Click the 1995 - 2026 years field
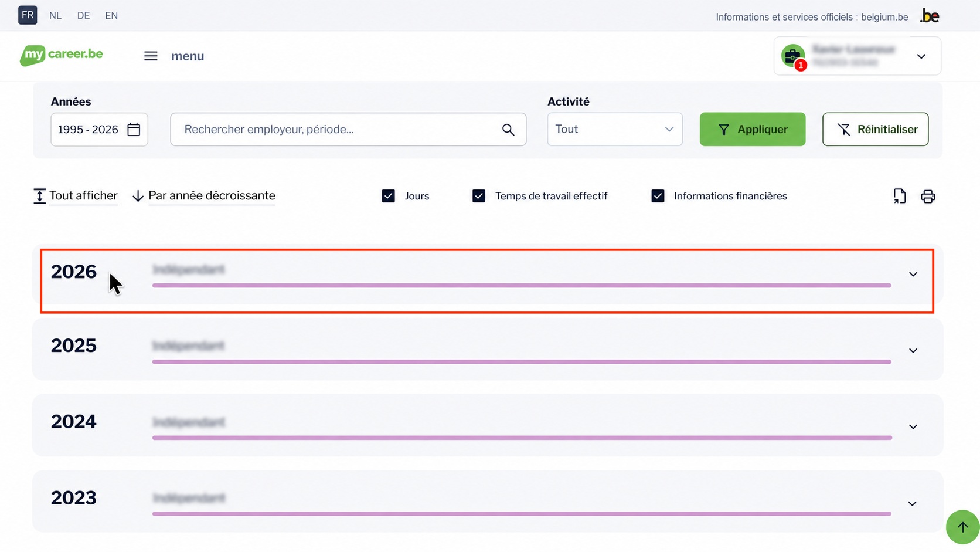The height and width of the screenshot is (552, 980). point(99,129)
